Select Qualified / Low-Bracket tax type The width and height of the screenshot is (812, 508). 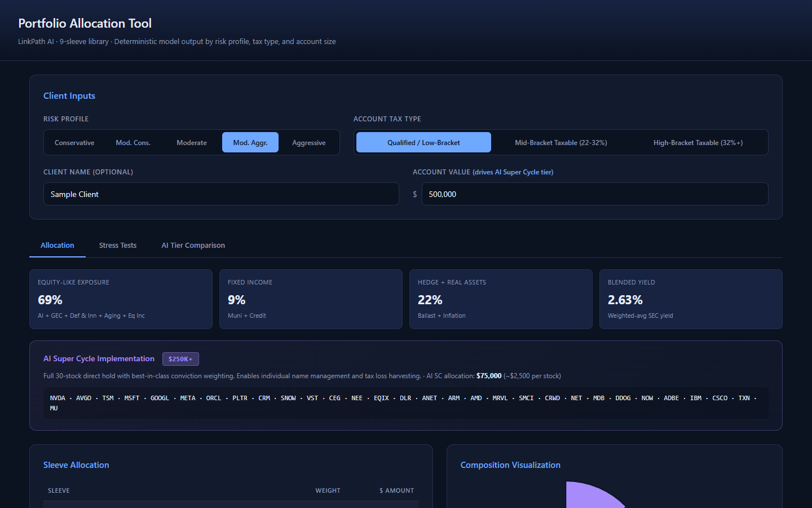423,142
